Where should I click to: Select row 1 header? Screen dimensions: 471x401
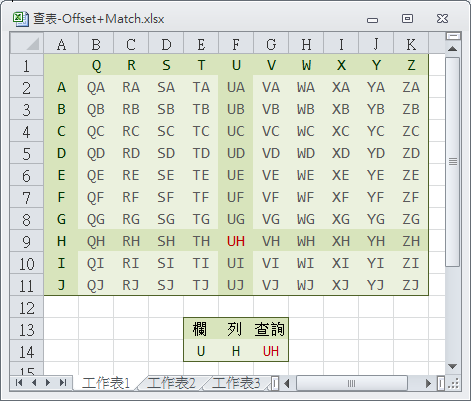click(27, 65)
